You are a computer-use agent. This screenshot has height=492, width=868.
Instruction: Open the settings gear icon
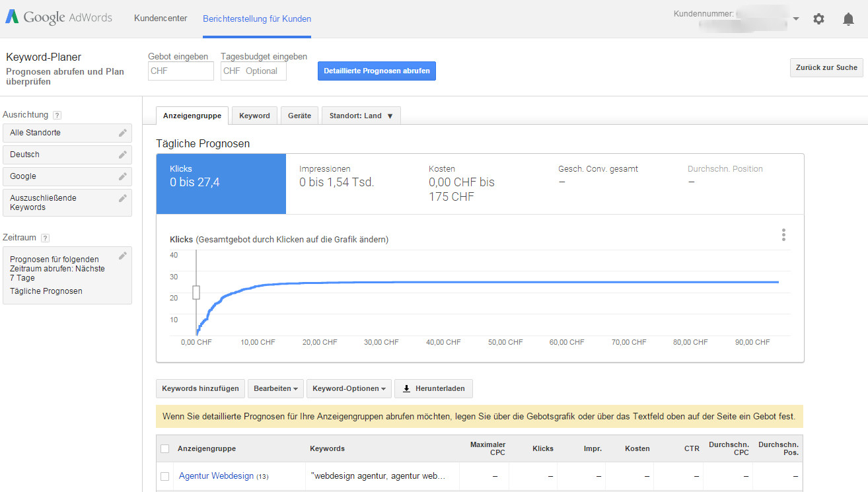[x=818, y=19]
